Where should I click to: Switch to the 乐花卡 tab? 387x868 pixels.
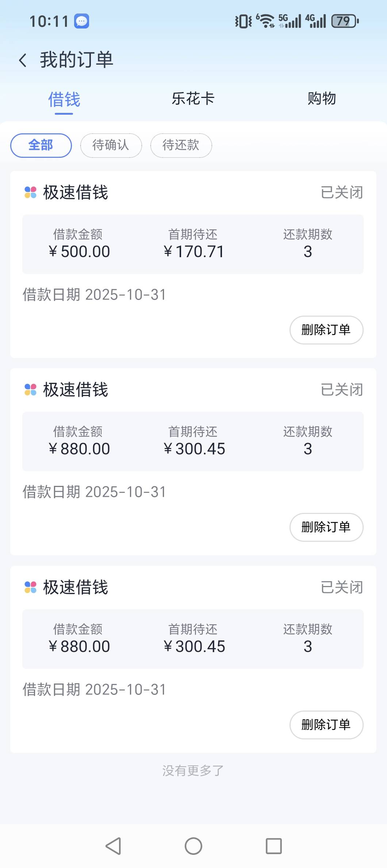coord(193,99)
